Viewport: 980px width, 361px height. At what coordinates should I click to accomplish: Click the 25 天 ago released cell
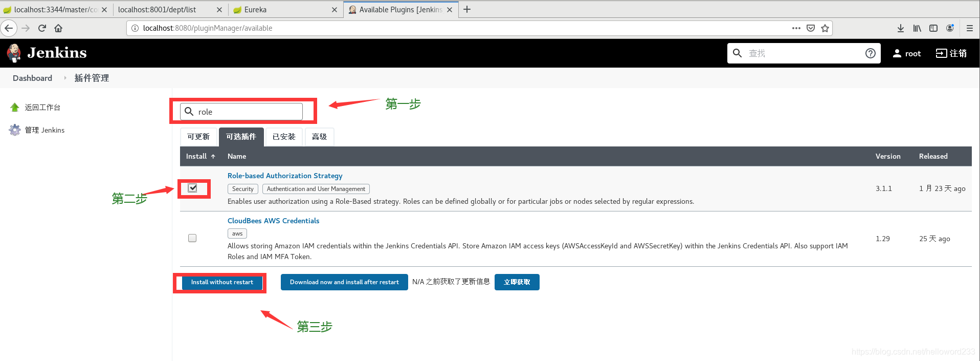934,239
